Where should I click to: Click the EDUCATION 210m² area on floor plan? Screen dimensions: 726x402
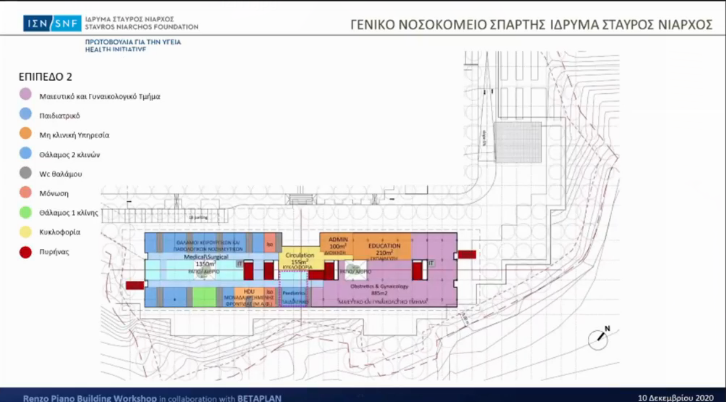pos(383,250)
